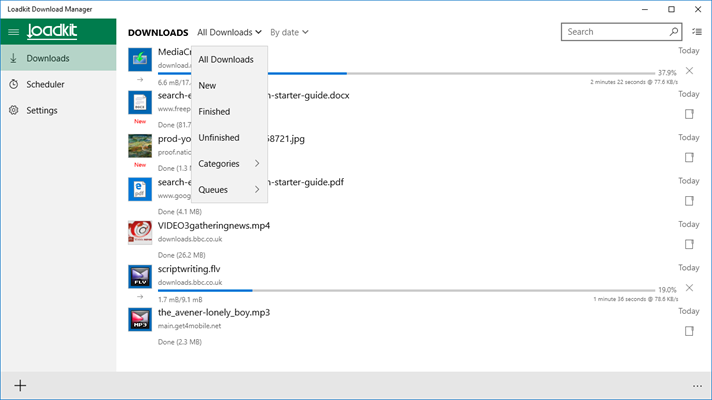The image size is (712, 400).
Task: Open Settings in the sidebar
Action: (58, 110)
